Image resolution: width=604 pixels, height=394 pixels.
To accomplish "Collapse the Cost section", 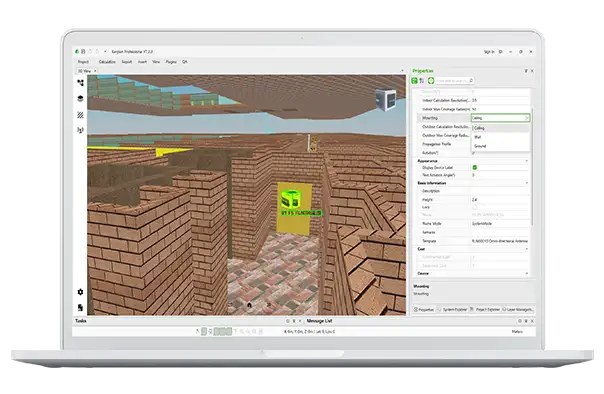I will click(527, 249).
